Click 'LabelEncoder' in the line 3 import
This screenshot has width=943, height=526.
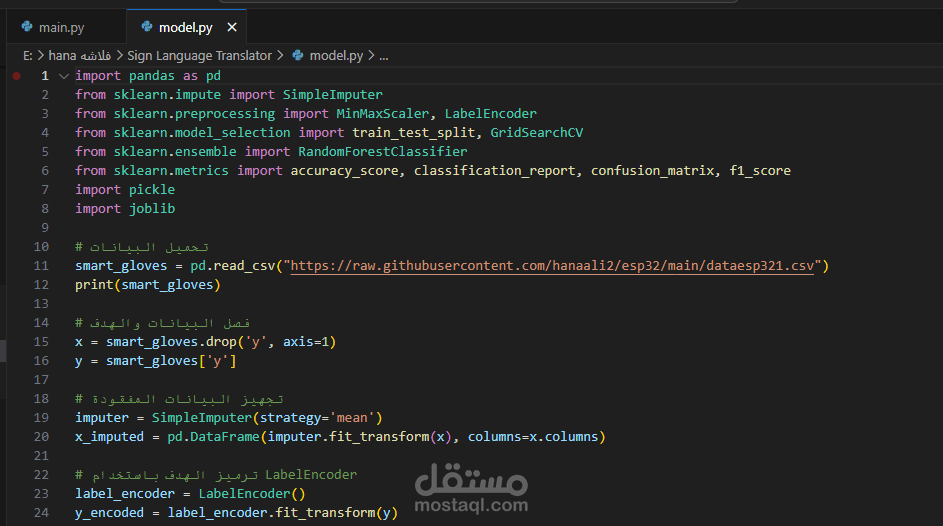point(491,114)
